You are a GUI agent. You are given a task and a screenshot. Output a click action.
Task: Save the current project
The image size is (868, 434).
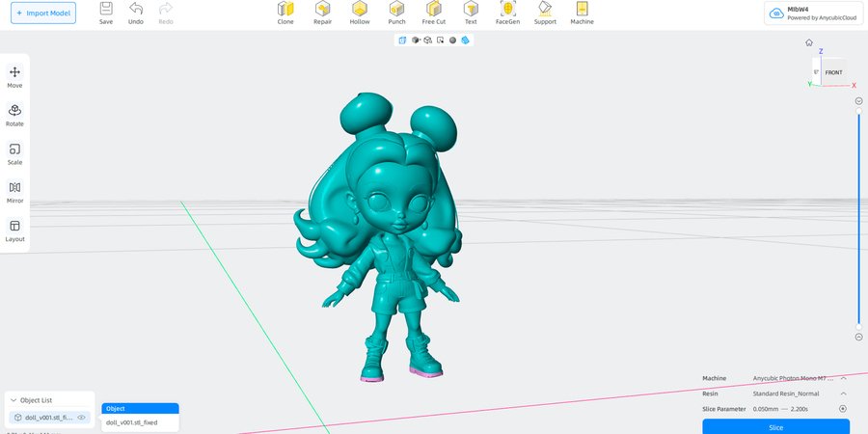pos(106,14)
